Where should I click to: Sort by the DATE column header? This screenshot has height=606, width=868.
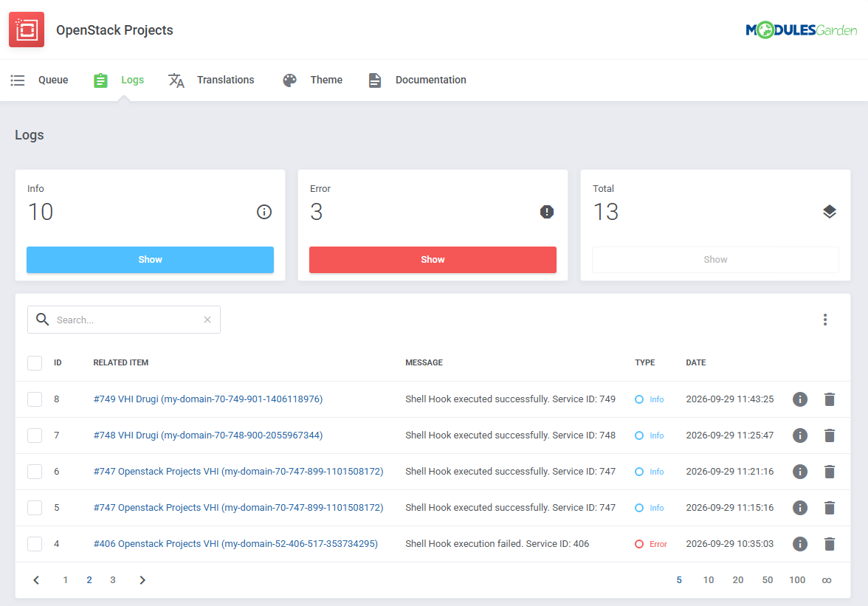click(x=696, y=363)
